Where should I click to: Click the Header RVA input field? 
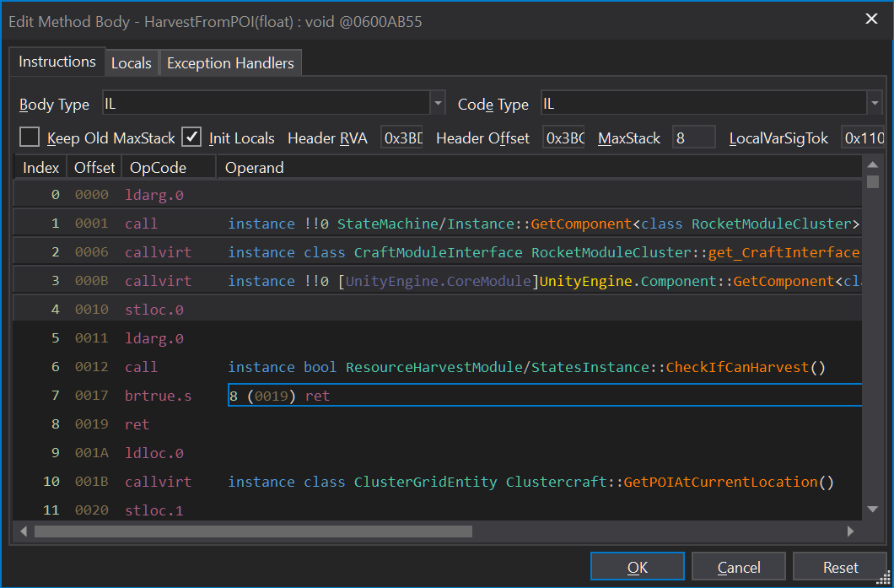click(401, 138)
